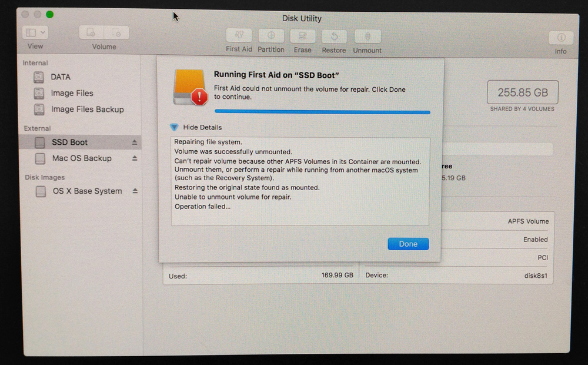Click the Image Files disk icon
The image size is (588, 365).
(39, 93)
